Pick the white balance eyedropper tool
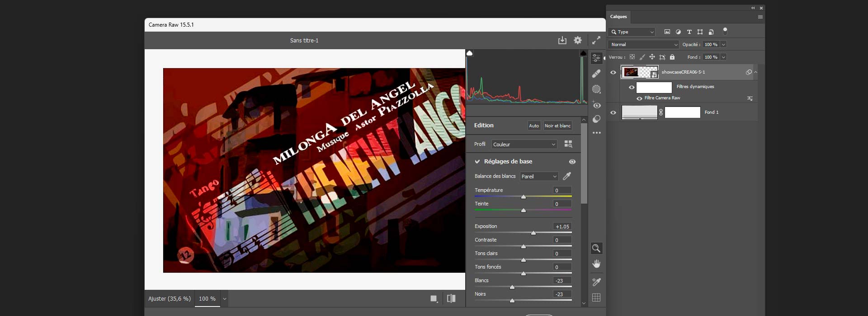Screen dimensions: 868x316 point(567,176)
